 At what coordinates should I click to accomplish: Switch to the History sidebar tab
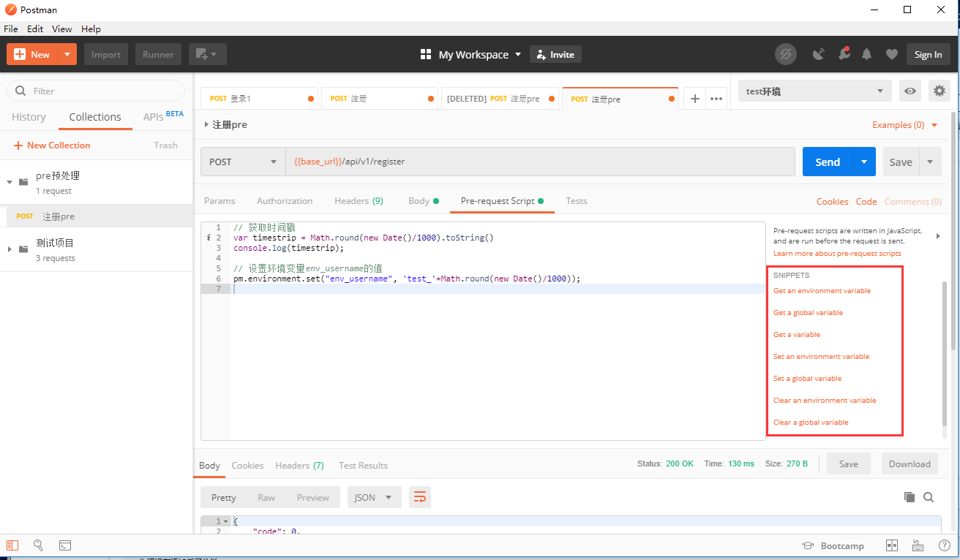[x=29, y=117]
